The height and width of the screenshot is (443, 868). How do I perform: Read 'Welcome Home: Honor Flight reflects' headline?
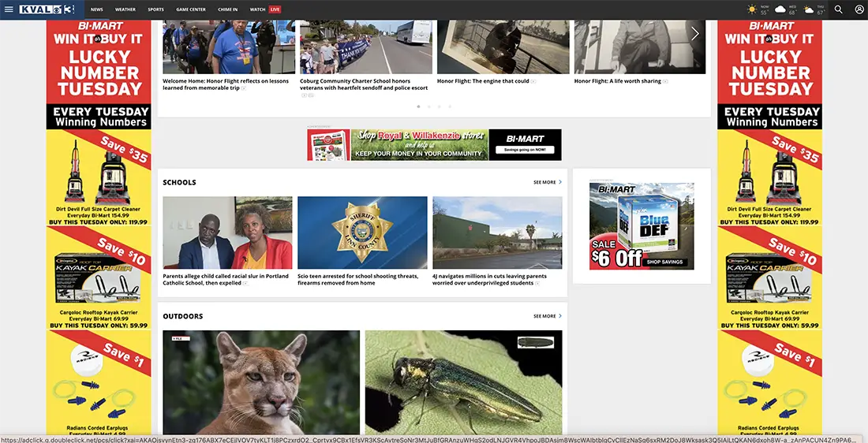226,84
